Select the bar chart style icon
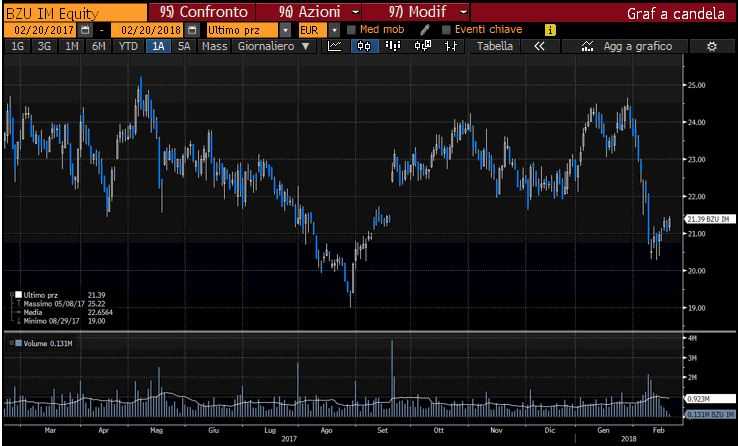Image resolution: width=740 pixels, height=446 pixels. coord(393,46)
